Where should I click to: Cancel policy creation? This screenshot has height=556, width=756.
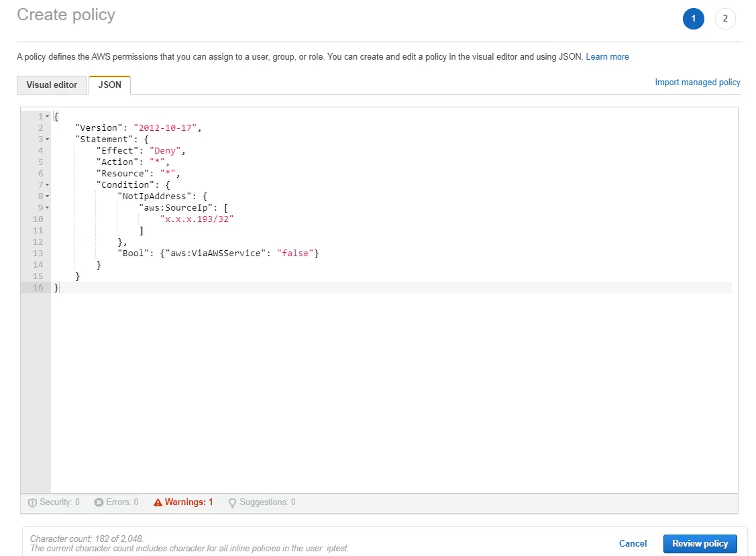pos(633,544)
